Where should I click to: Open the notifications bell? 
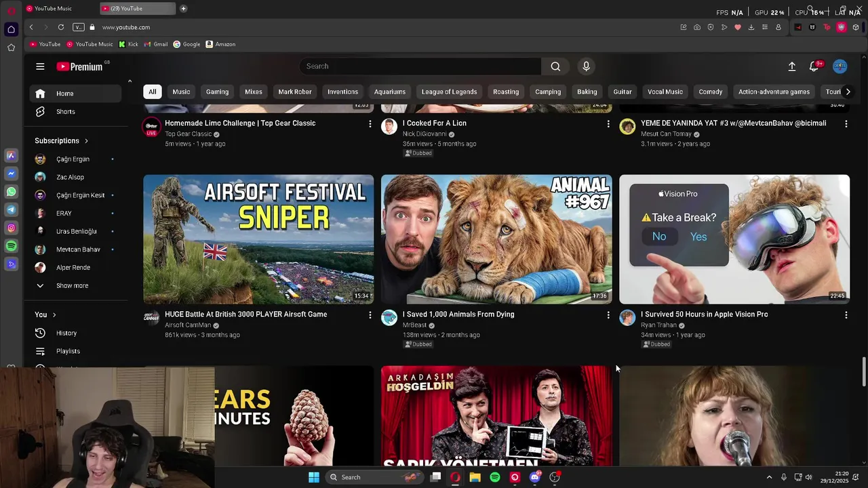814,66
